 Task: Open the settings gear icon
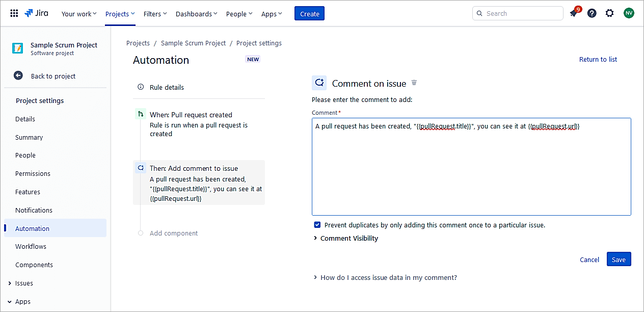click(609, 13)
